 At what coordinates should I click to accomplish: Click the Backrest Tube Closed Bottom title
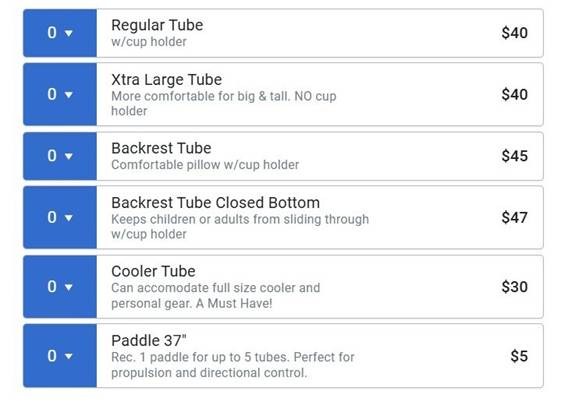point(216,202)
